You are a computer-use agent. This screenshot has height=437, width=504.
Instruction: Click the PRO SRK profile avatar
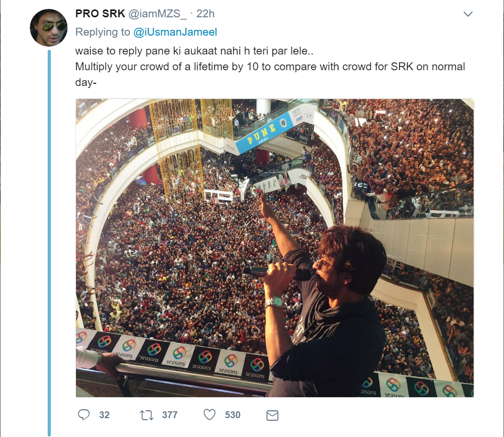[x=49, y=27]
